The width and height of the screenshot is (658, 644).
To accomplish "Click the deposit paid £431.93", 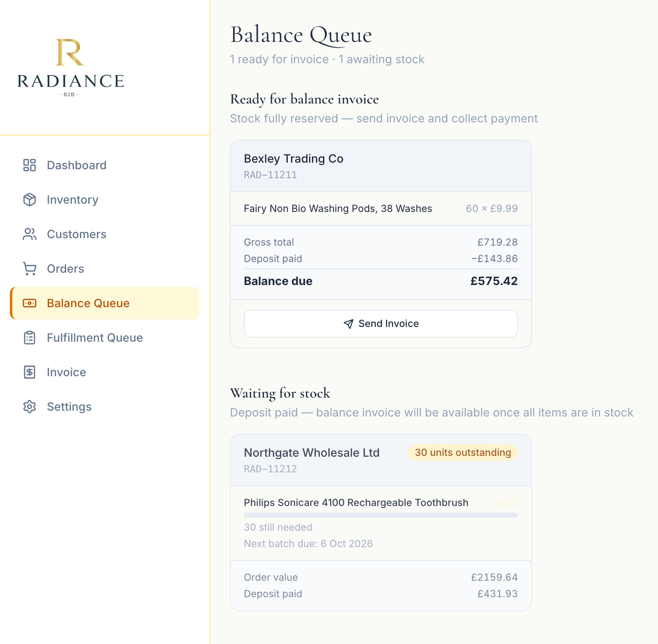I will click(x=498, y=594).
